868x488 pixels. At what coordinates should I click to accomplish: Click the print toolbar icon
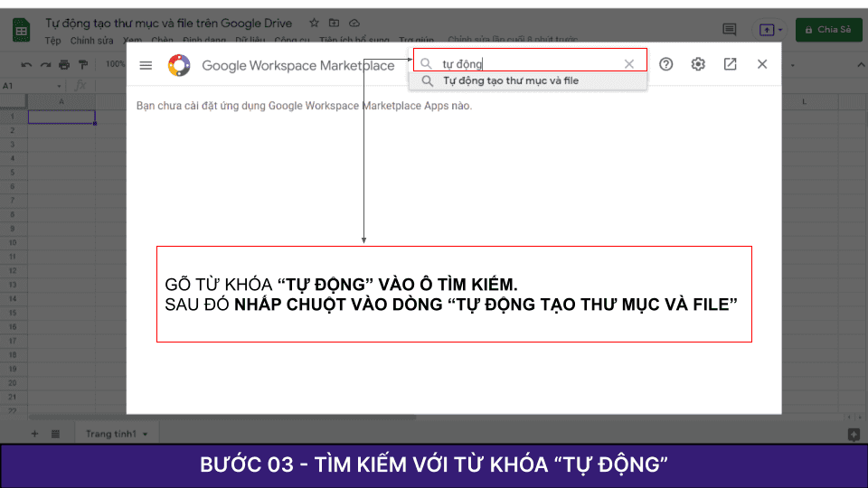click(x=63, y=65)
